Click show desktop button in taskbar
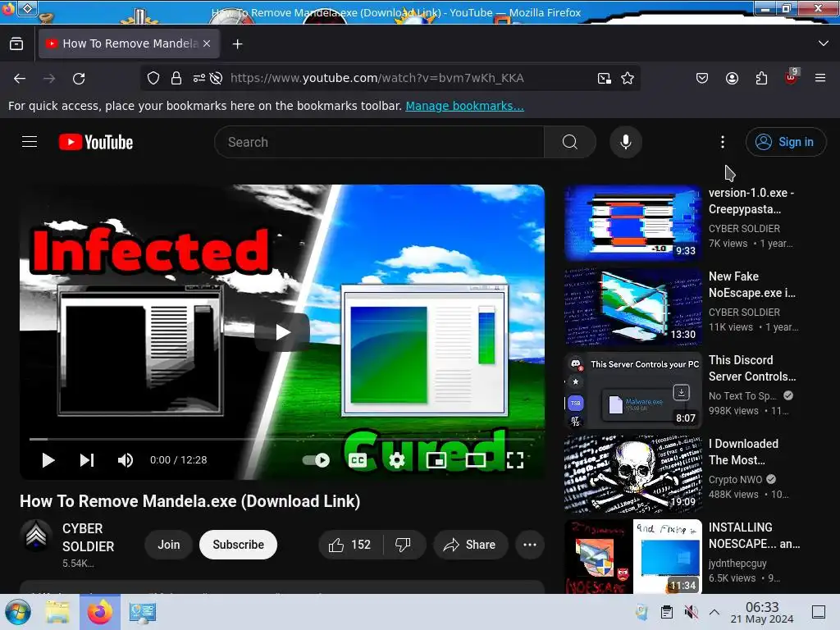Screen dimensions: 840x630 pyautogui.click(x=819, y=612)
